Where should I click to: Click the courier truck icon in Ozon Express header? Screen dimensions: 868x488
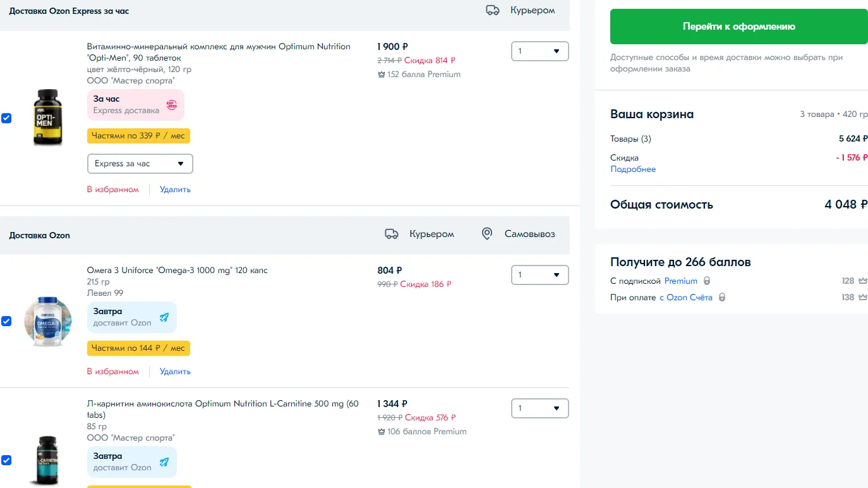coord(493,10)
